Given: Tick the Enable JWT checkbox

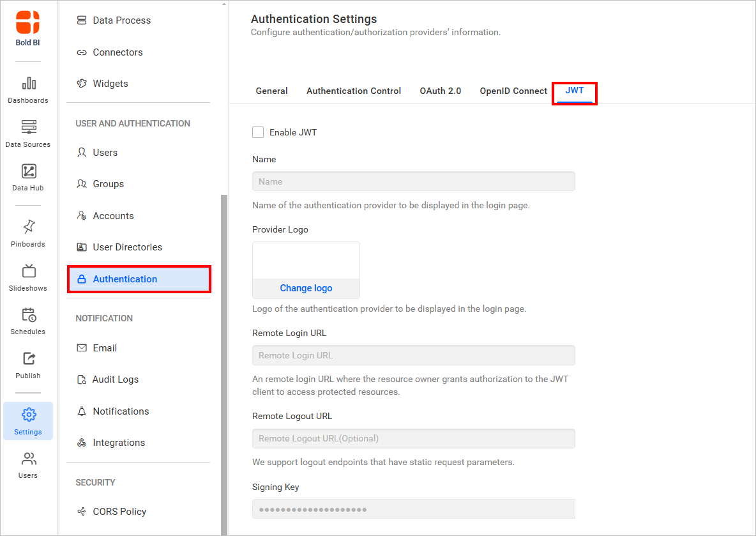Looking at the screenshot, I should pyautogui.click(x=258, y=132).
